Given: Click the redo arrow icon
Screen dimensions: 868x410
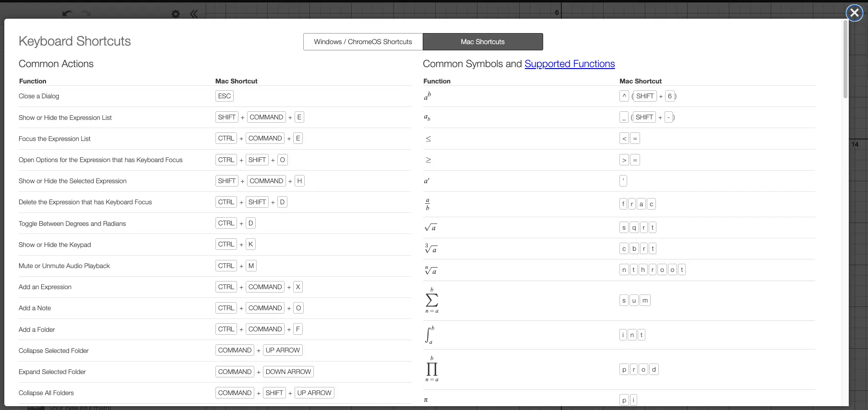Looking at the screenshot, I should [x=86, y=13].
